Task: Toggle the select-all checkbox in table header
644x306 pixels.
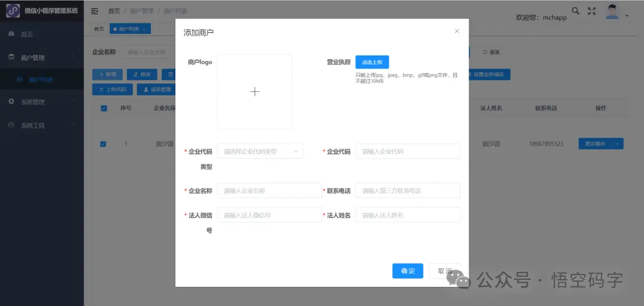Action: [104, 108]
